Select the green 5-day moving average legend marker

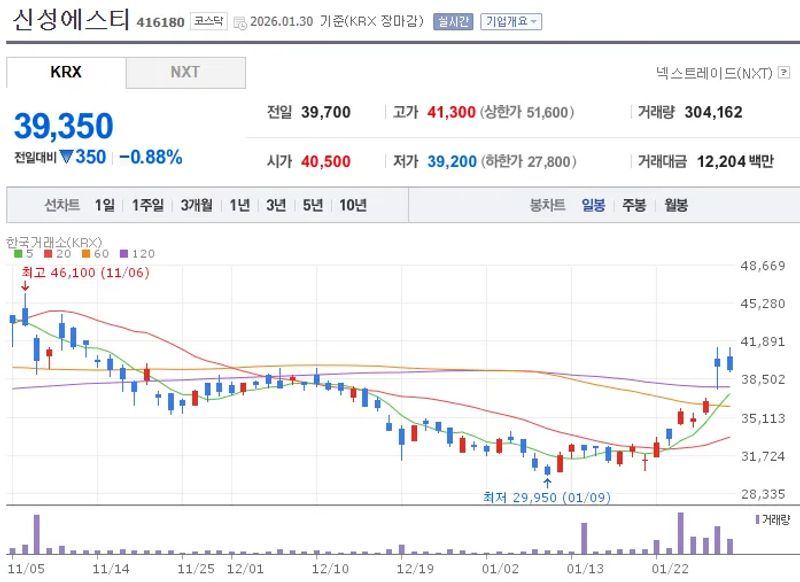(x=16, y=254)
